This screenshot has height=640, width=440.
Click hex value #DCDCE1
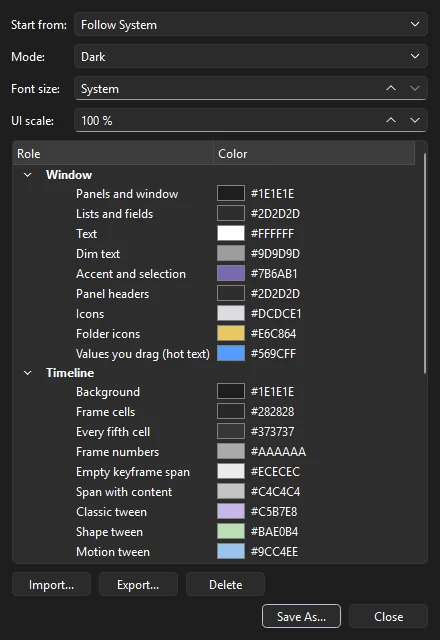(276, 313)
